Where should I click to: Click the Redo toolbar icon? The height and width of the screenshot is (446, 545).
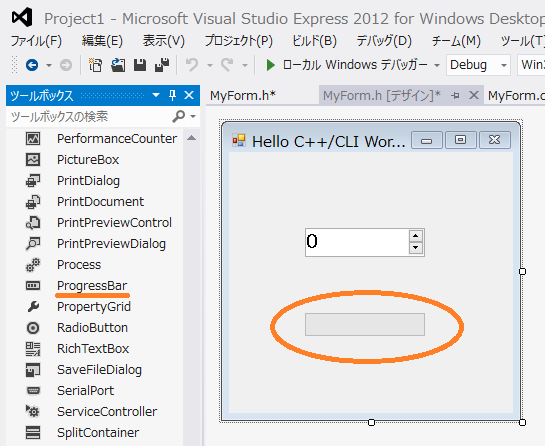227,65
